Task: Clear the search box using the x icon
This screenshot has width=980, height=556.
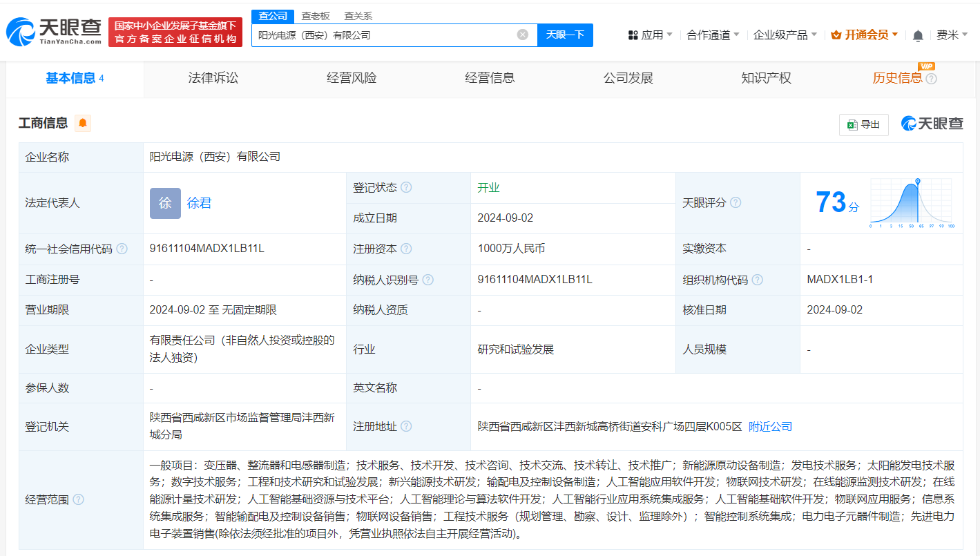Action: point(523,35)
